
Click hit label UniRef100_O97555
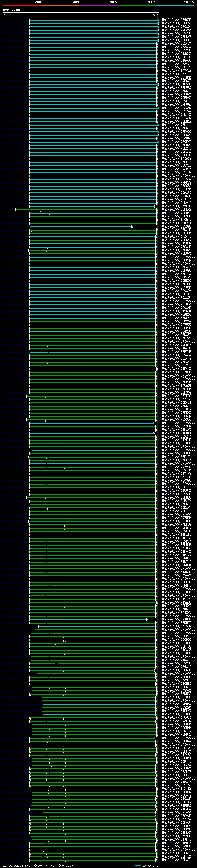click(177, 325)
